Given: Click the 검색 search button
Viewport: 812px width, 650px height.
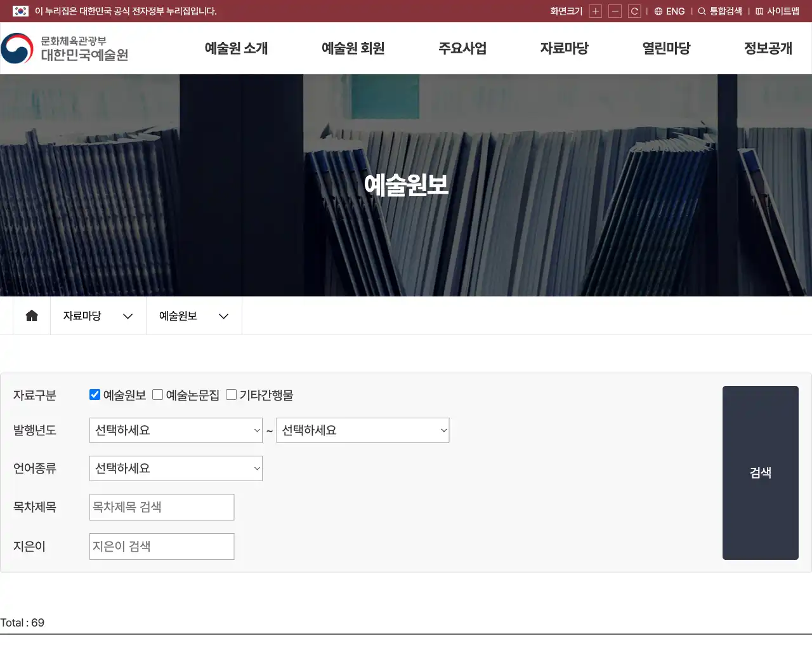Looking at the screenshot, I should [x=761, y=473].
